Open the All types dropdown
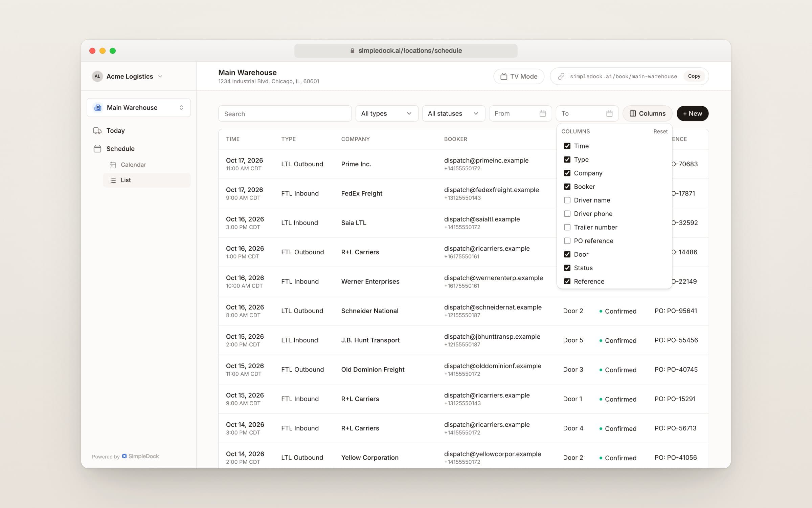812x508 pixels. click(387, 113)
